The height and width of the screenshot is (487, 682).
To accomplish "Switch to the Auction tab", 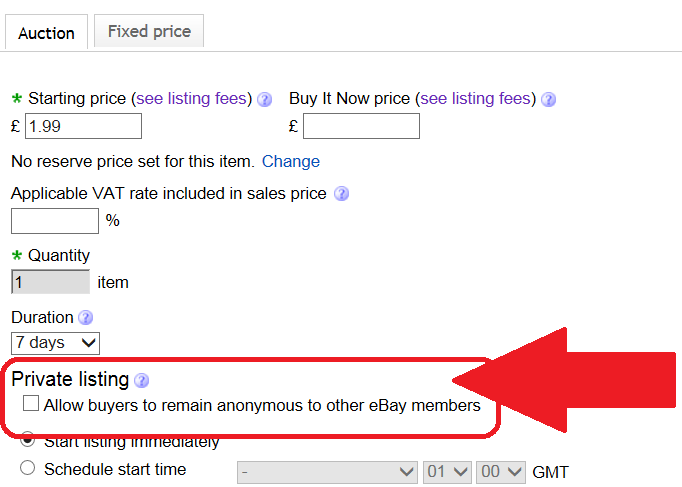I will [46, 33].
